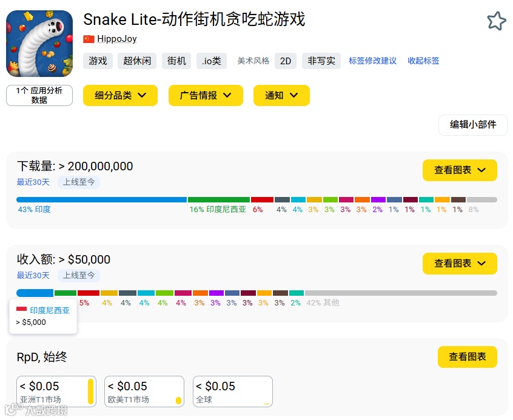This screenshot has height=420, width=513.
Task: Switch revenue to 最近30天 tab
Action: [33, 275]
